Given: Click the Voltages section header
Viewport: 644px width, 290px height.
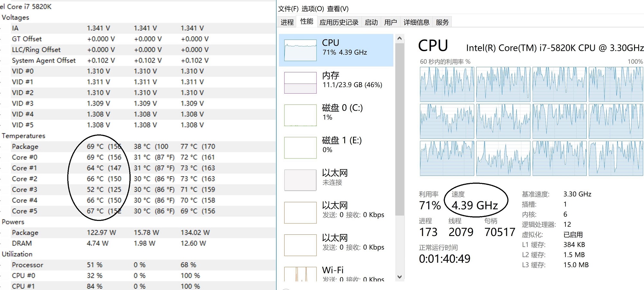Looking at the screenshot, I should (x=15, y=17).
